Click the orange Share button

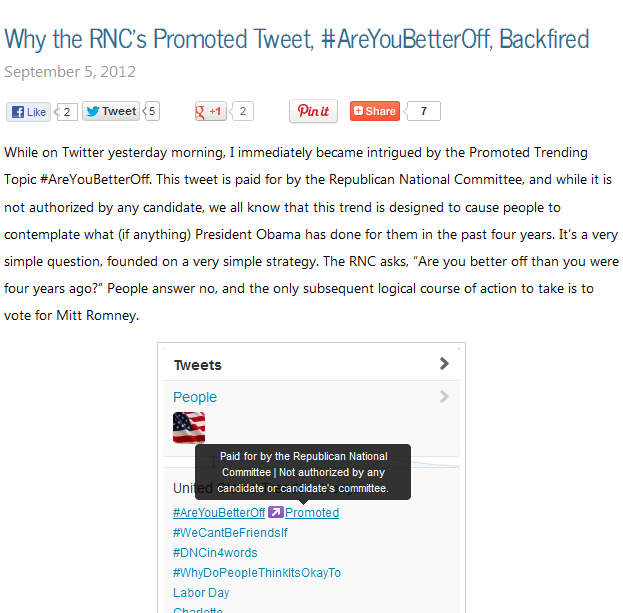click(375, 111)
